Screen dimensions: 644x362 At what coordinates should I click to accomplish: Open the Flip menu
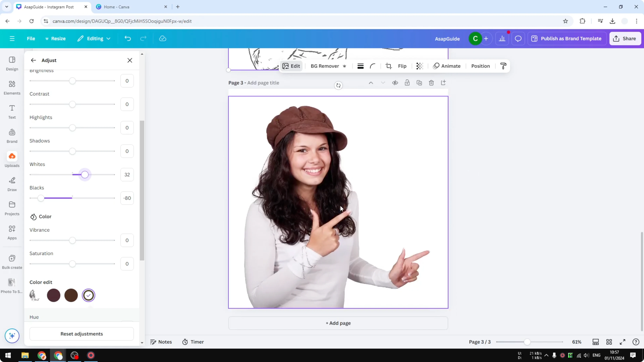click(x=402, y=66)
